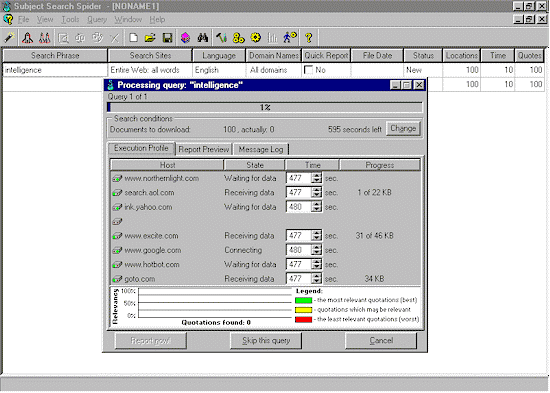
Task: Click the Language column header
Action: [x=219, y=55]
